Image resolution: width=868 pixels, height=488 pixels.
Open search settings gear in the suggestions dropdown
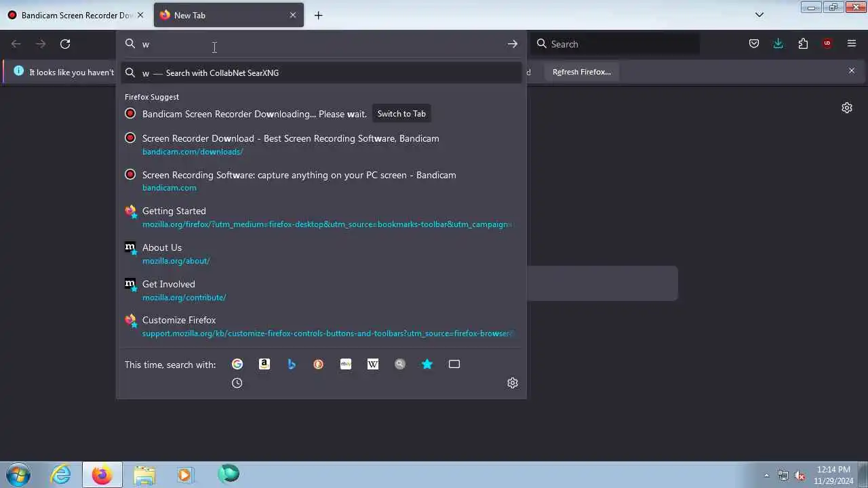(x=513, y=383)
